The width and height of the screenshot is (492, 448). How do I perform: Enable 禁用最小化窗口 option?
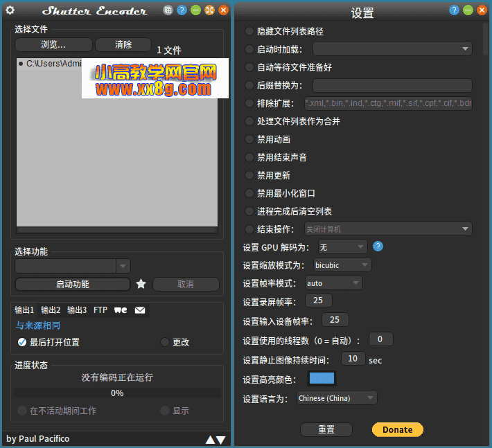[249, 193]
